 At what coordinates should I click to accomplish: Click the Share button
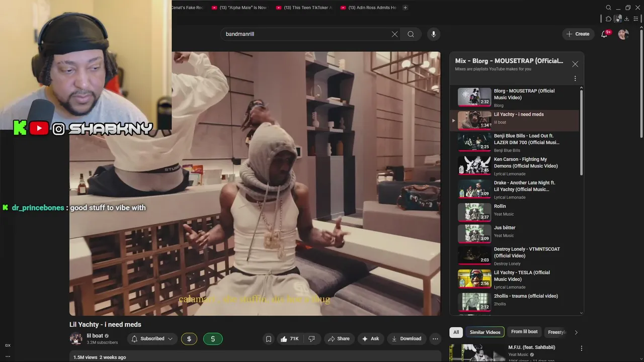point(339,339)
